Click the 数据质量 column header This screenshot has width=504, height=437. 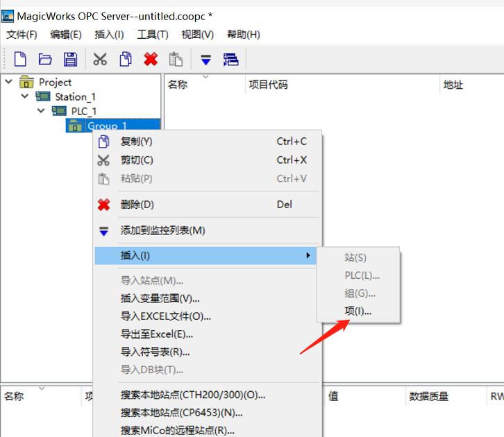click(428, 397)
